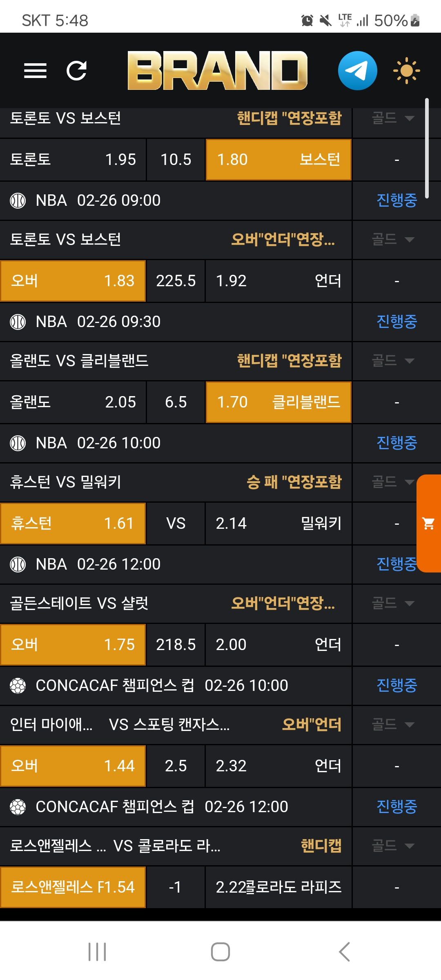Viewport: 441px width, 980px height.
Task: Open the Telegram channel icon
Action: (357, 71)
